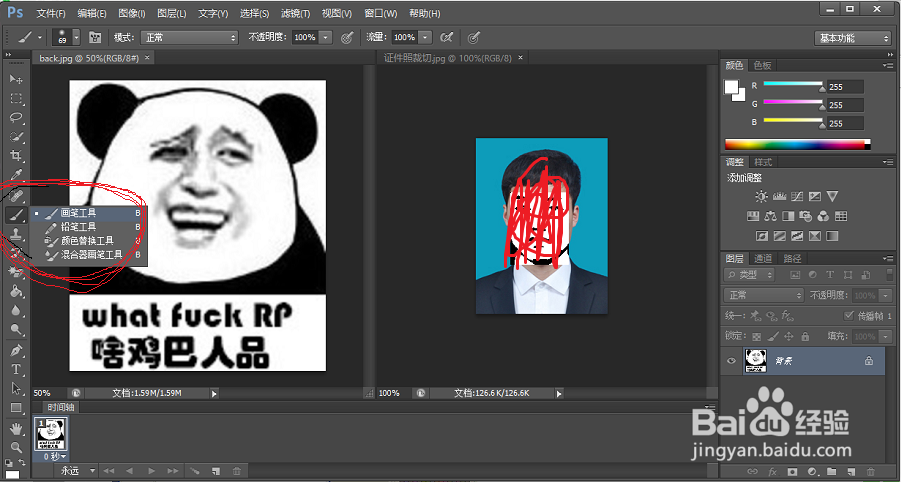Swap foreground and background colors in toolbox
This screenshot has height=482, width=901.
point(21,462)
